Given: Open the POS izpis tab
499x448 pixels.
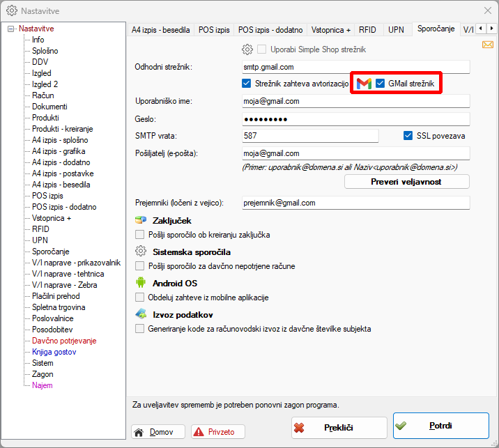Looking at the screenshot, I should click(214, 30).
